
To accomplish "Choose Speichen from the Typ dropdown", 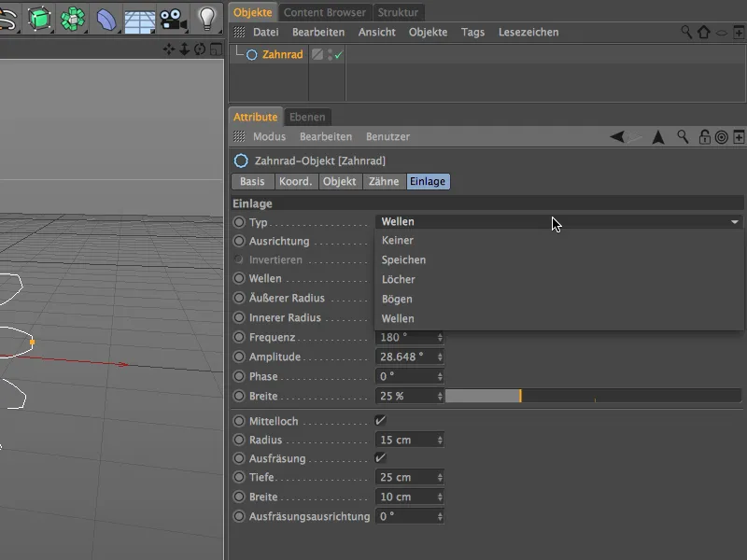I will [403, 260].
